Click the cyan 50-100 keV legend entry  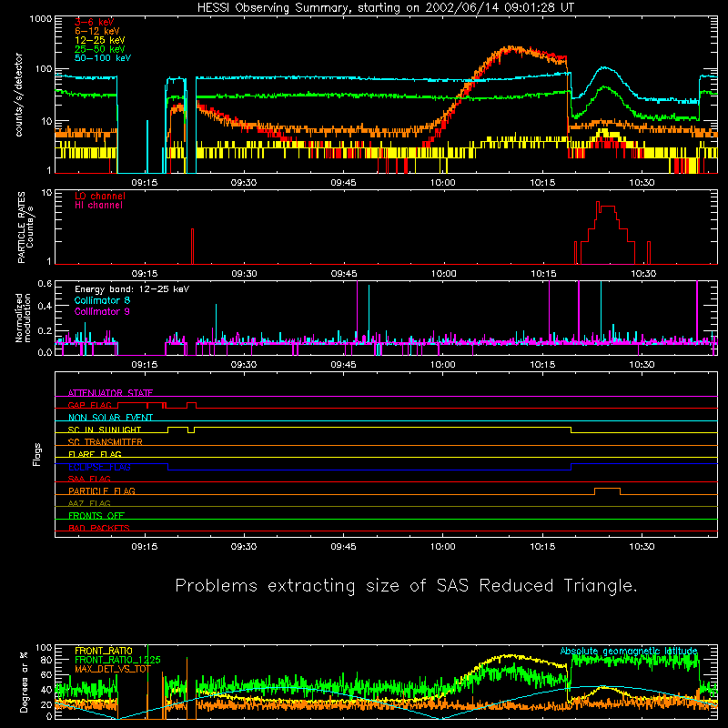103,57
